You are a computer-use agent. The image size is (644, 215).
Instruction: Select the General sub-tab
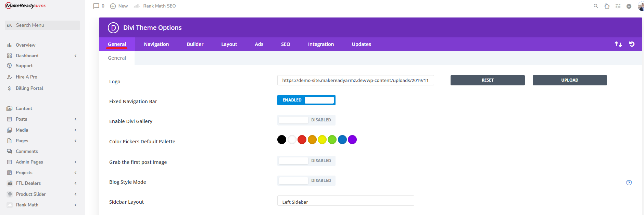pyautogui.click(x=117, y=58)
